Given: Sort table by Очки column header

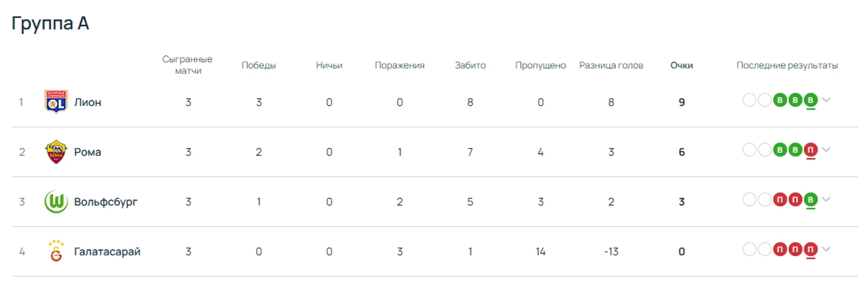Looking at the screenshot, I should [x=681, y=65].
